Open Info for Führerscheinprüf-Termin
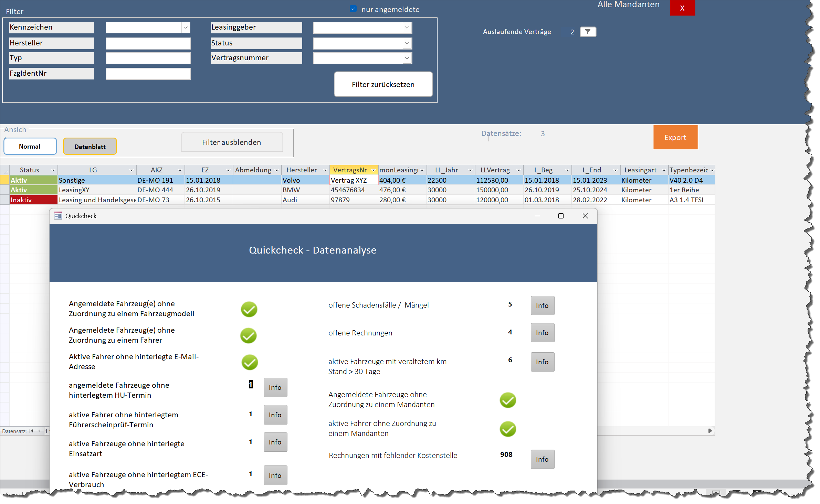Viewport: 820px width, 504px height. click(x=275, y=415)
